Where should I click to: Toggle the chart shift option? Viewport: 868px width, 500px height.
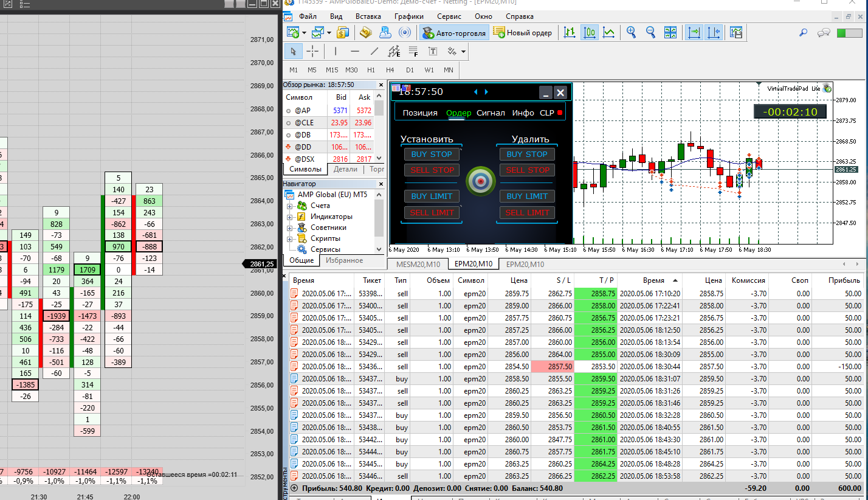click(714, 33)
